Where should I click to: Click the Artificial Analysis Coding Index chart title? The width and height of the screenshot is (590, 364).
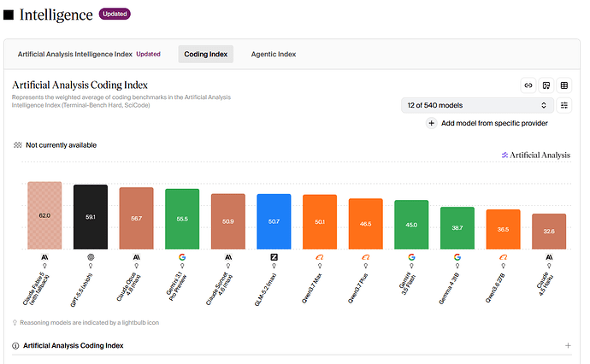click(80, 85)
